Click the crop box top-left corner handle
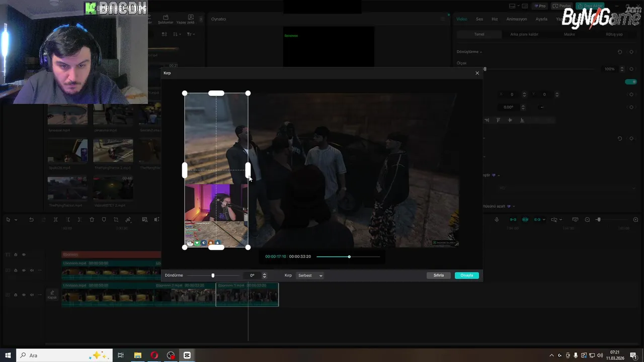 click(185, 93)
